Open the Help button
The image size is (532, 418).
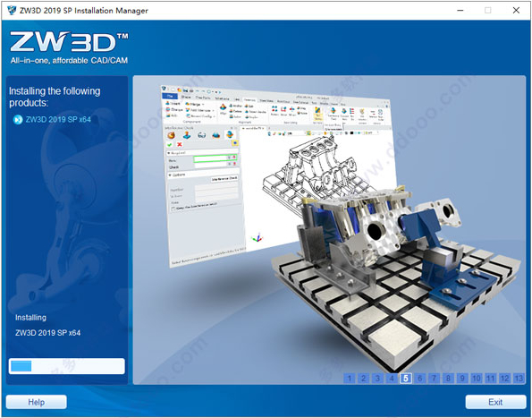37,402
